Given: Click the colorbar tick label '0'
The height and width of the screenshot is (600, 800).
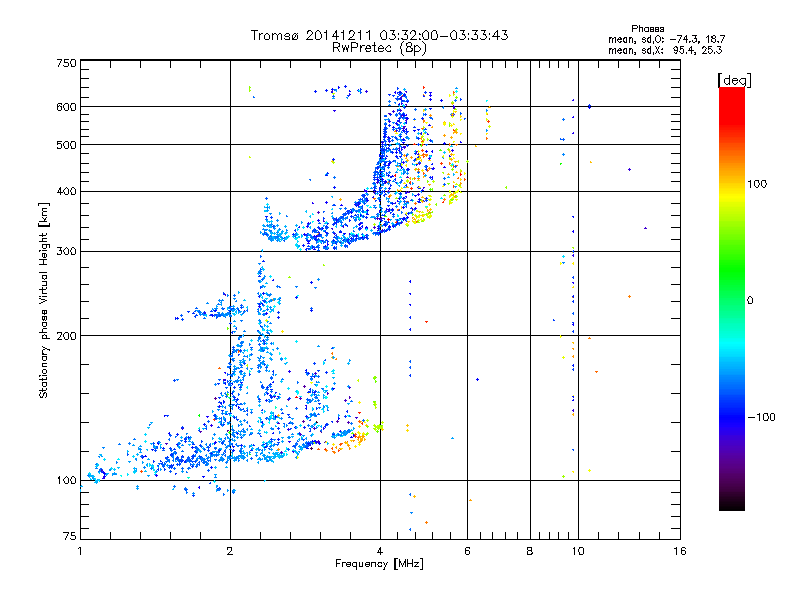Looking at the screenshot, I should 750,301.
